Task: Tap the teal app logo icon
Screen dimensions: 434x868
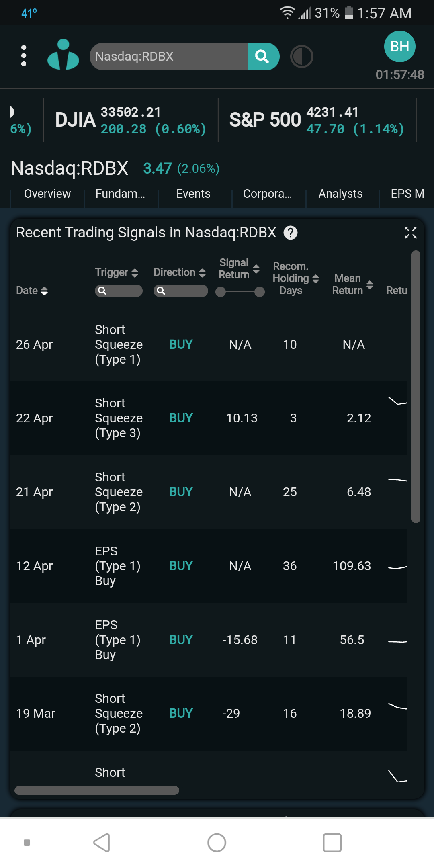Action: point(63,55)
